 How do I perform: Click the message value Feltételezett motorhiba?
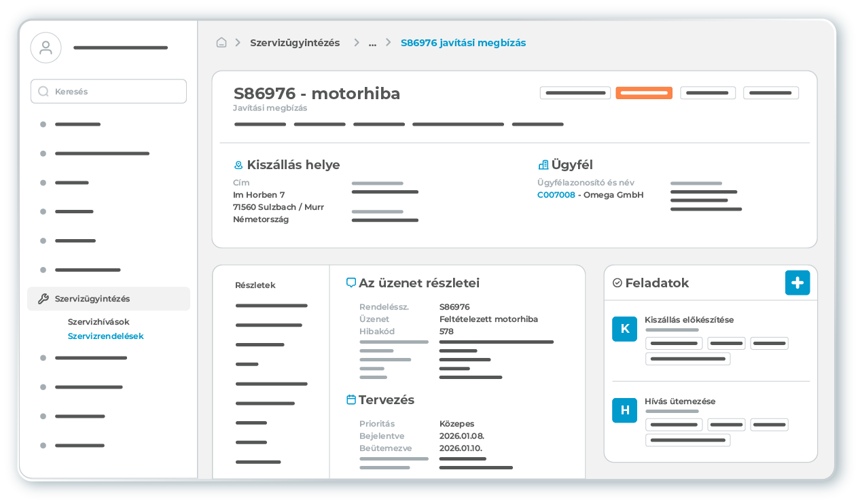pyautogui.click(x=489, y=319)
